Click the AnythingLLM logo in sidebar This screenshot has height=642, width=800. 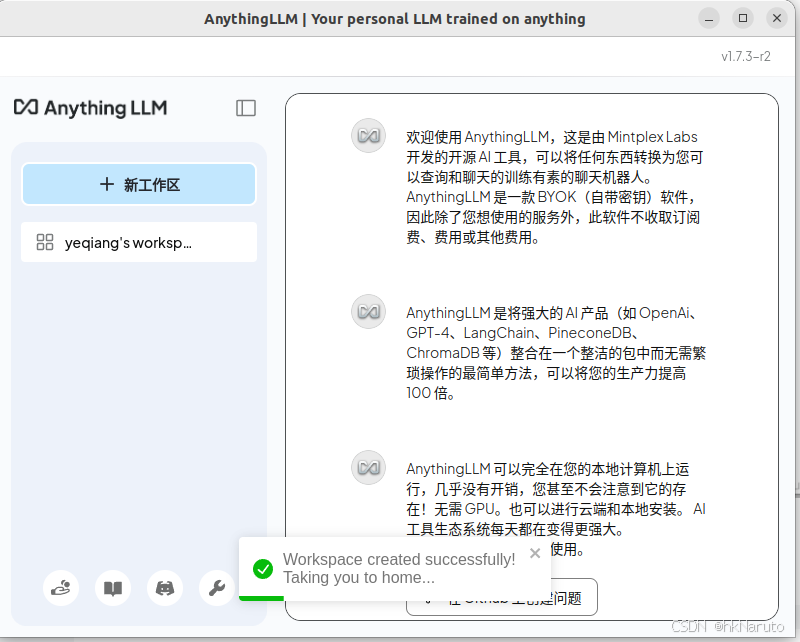pyautogui.click(x=90, y=108)
